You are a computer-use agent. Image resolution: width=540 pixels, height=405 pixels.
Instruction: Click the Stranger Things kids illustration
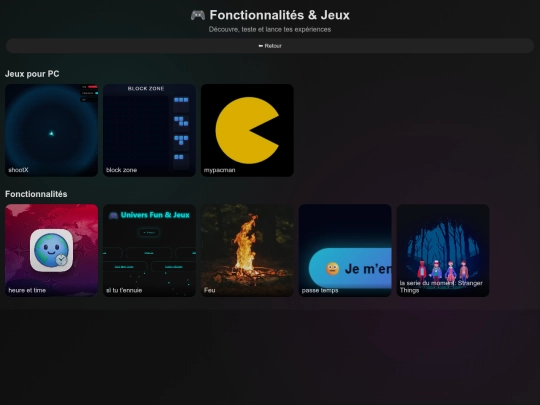coord(443,270)
